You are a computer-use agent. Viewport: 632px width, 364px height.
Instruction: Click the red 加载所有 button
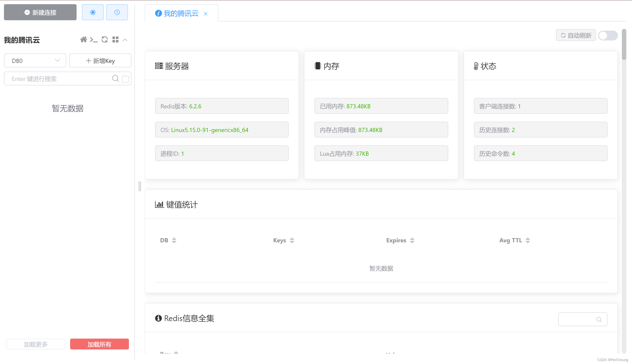[99, 344]
